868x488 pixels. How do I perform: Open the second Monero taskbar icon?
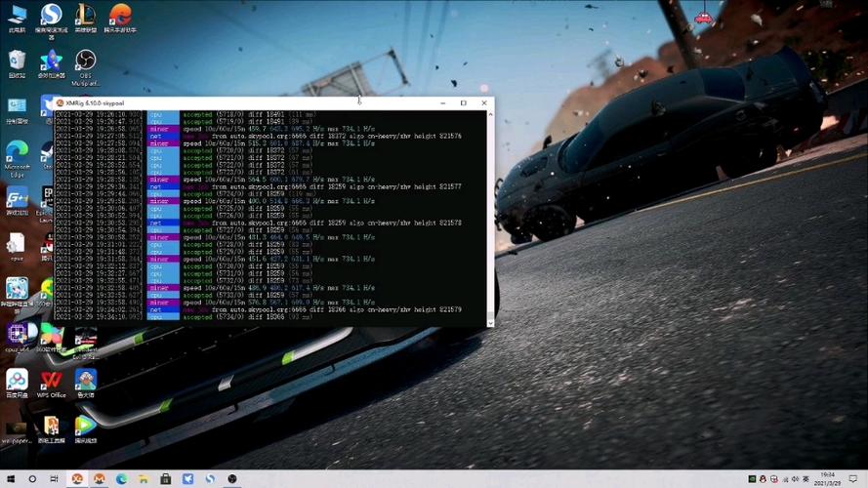coord(100,479)
